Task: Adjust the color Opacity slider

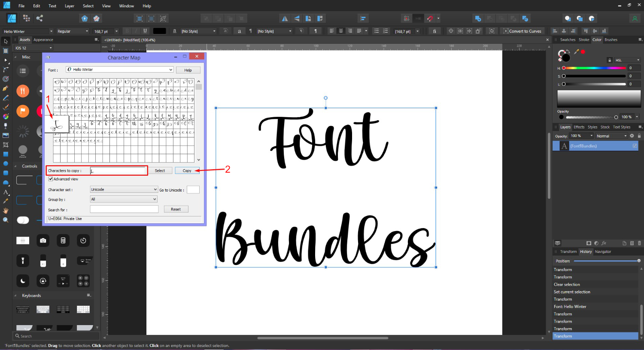Action: [x=591, y=117]
